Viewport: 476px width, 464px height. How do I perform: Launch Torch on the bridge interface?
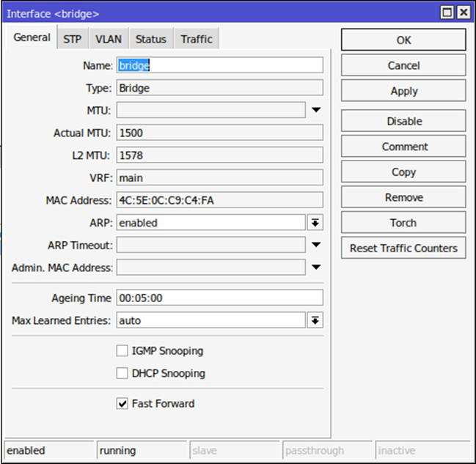(403, 223)
